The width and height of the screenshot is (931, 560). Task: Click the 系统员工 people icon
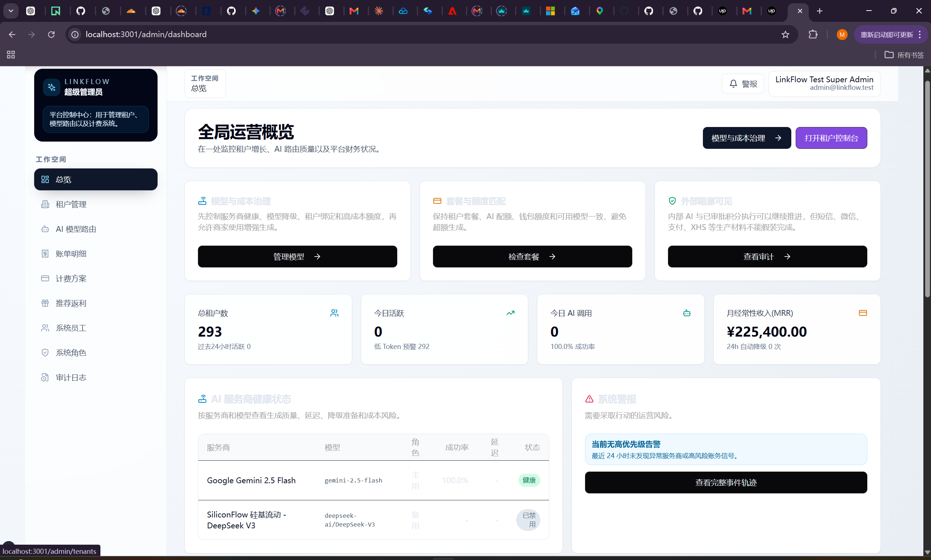pos(45,328)
